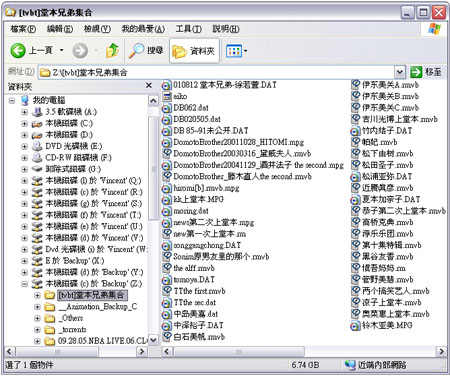Click the Go button beside address bar
Image resolution: width=450 pixels, height=376 pixels.
point(426,72)
